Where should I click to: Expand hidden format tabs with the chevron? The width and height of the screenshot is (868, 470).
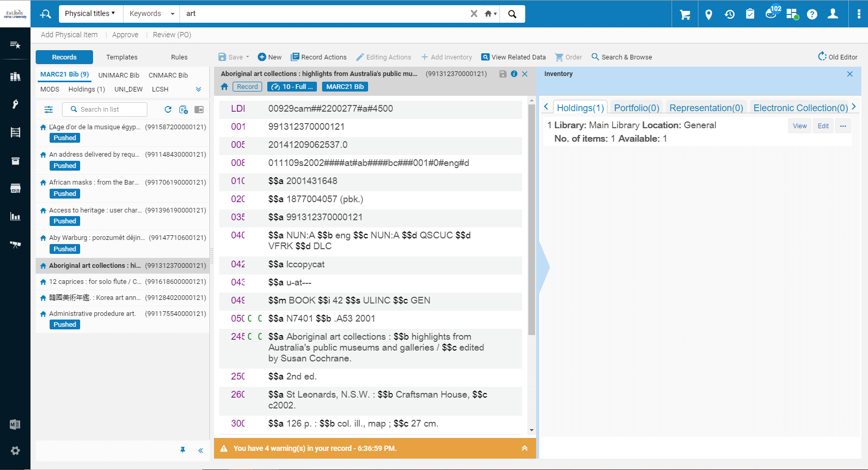(x=198, y=89)
